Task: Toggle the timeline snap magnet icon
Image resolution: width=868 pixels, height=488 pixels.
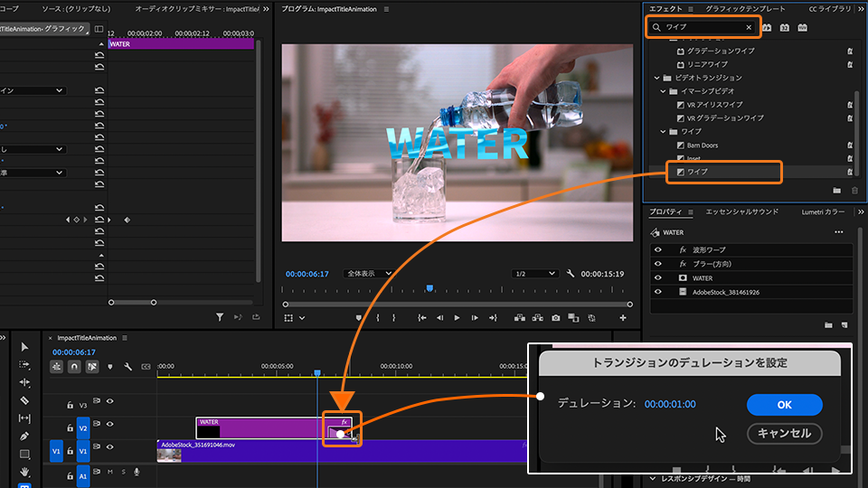Action: pos(74,366)
